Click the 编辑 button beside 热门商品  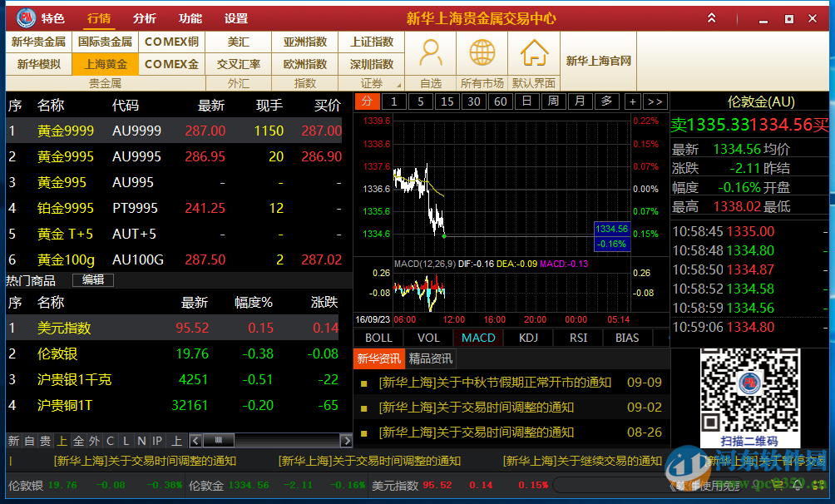tap(92, 280)
